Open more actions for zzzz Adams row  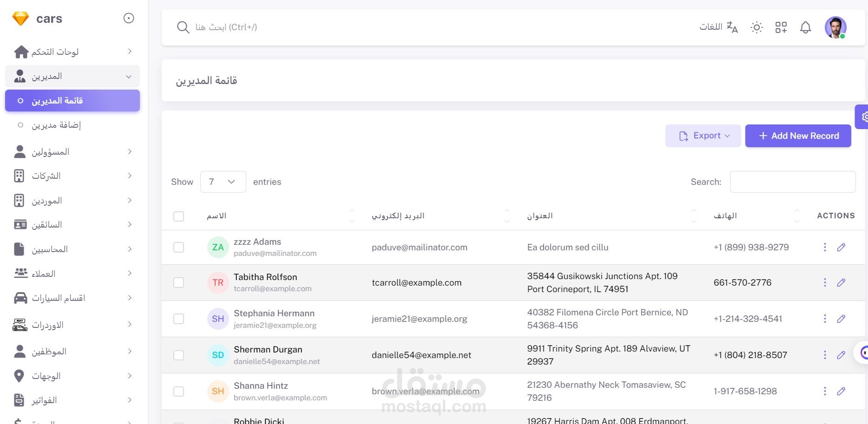point(825,248)
